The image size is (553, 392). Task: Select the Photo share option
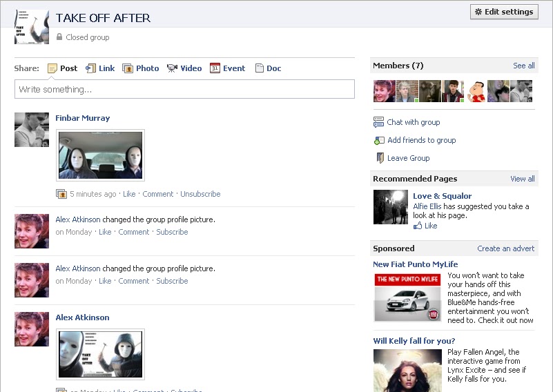(x=141, y=68)
